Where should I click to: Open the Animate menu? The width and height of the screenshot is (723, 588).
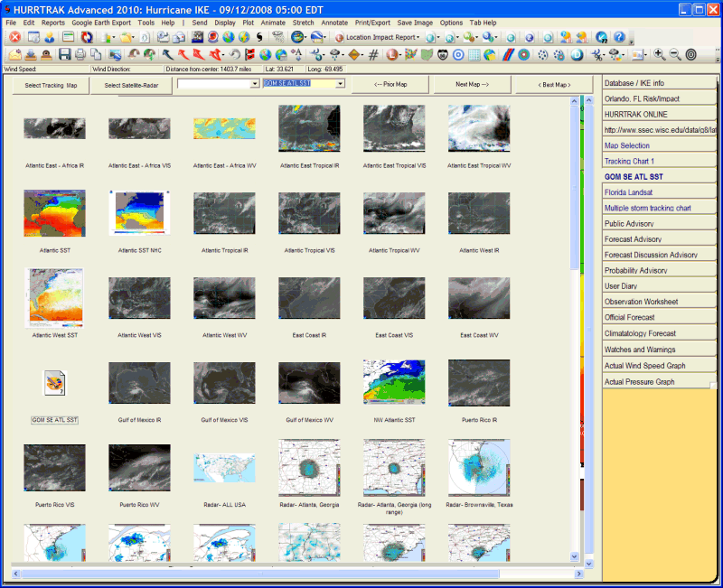pyautogui.click(x=273, y=22)
